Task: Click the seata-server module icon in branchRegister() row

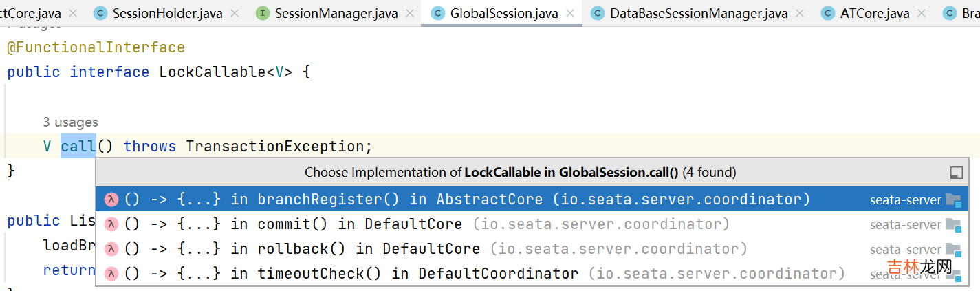Action: click(x=952, y=200)
